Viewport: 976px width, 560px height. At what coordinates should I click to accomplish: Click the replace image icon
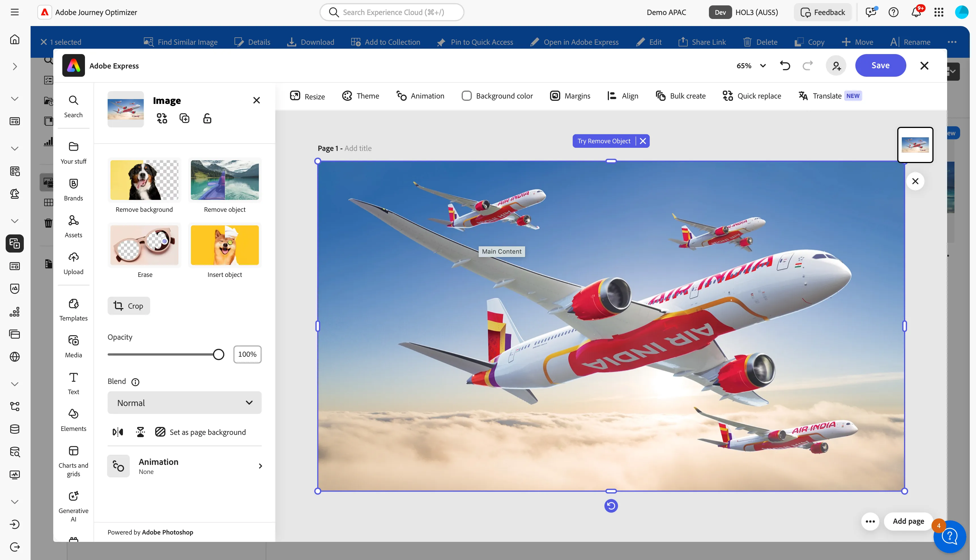click(162, 118)
